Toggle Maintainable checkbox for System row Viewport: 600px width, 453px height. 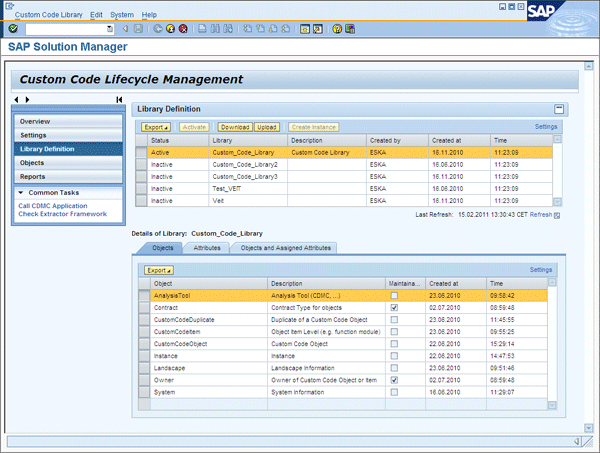pyautogui.click(x=394, y=392)
